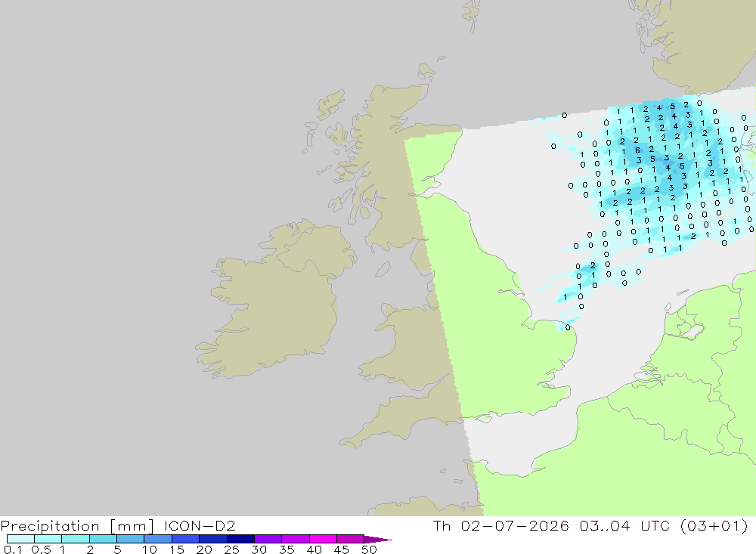
Task: Click the Isle of Man outline
Action: (x=383, y=270)
